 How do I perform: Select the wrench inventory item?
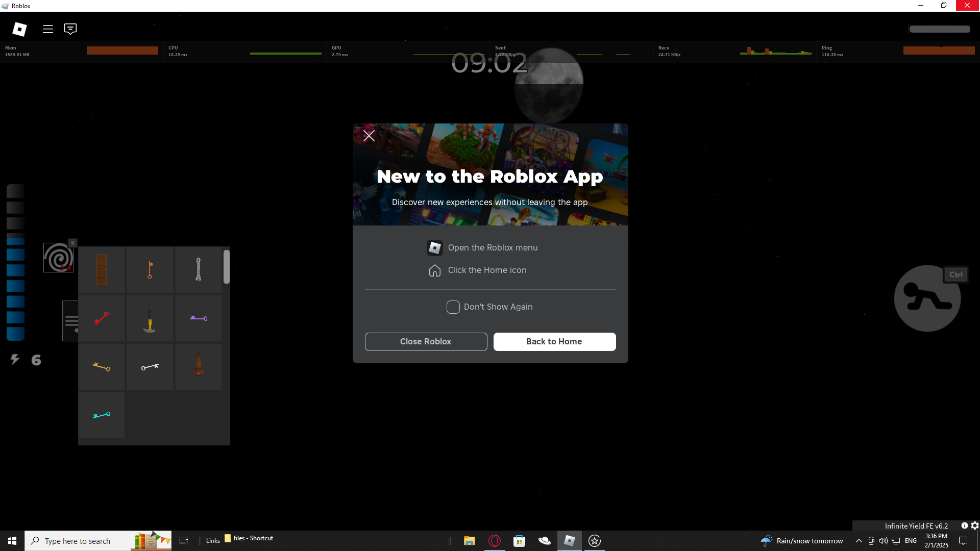click(x=198, y=269)
